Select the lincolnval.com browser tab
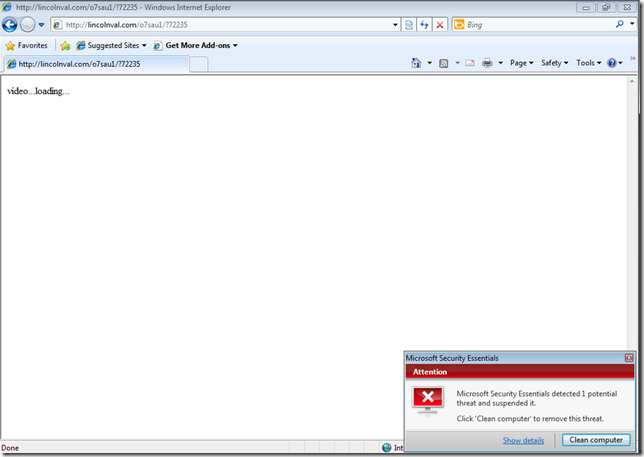Screen dimensions: 644x457 click(x=97, y=64)
